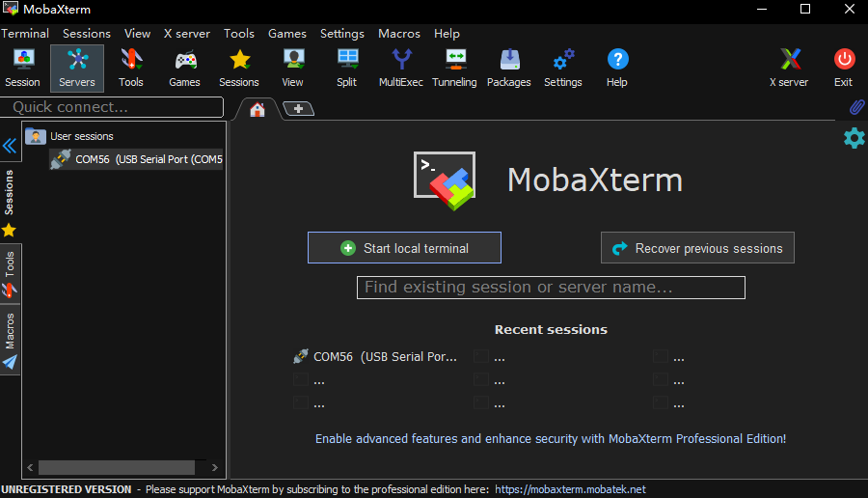Image resolution: width=868 pixels, height=498 pixels.
Task: Select the Macros vertical sidebar tab
Action: click(x=10, y=340)
